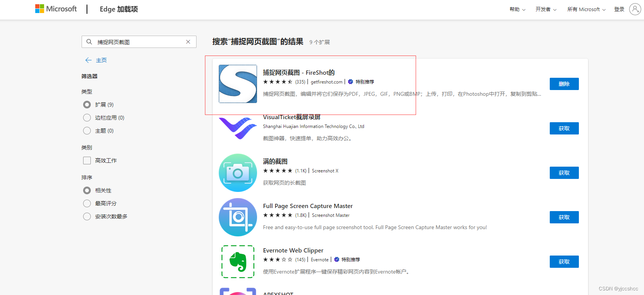Open the Evernote Web Clipper elephant icon
The image size is (644, 295).
(238, 262)
